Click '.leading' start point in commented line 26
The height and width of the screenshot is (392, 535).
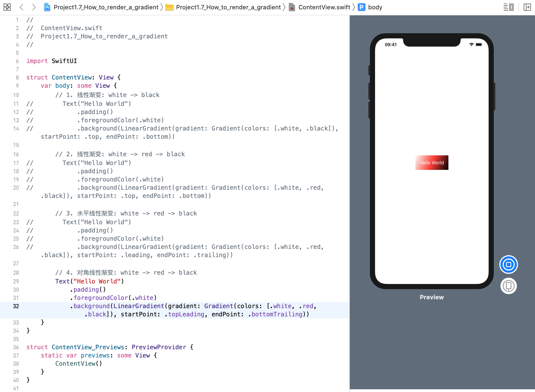coord(136,255)
